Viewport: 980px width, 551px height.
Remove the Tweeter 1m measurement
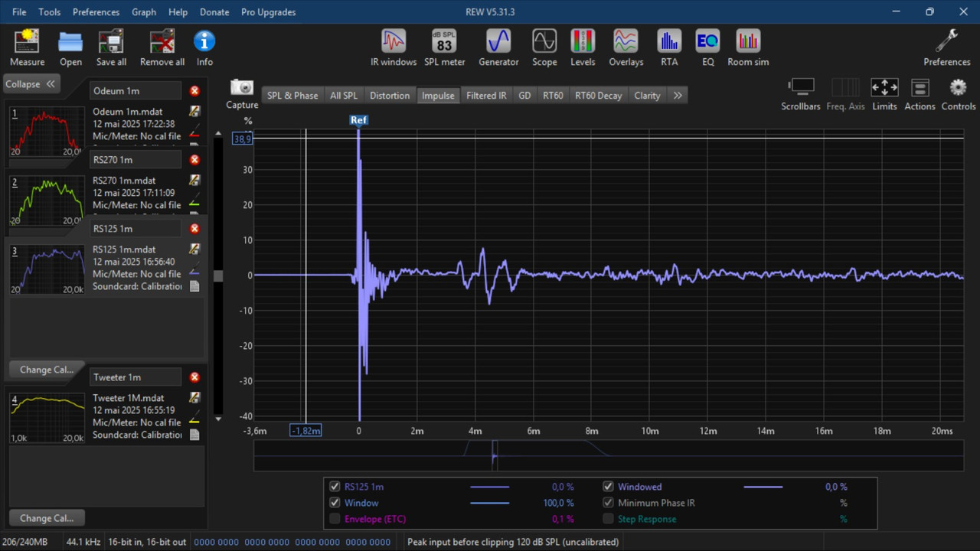[194, 377]
